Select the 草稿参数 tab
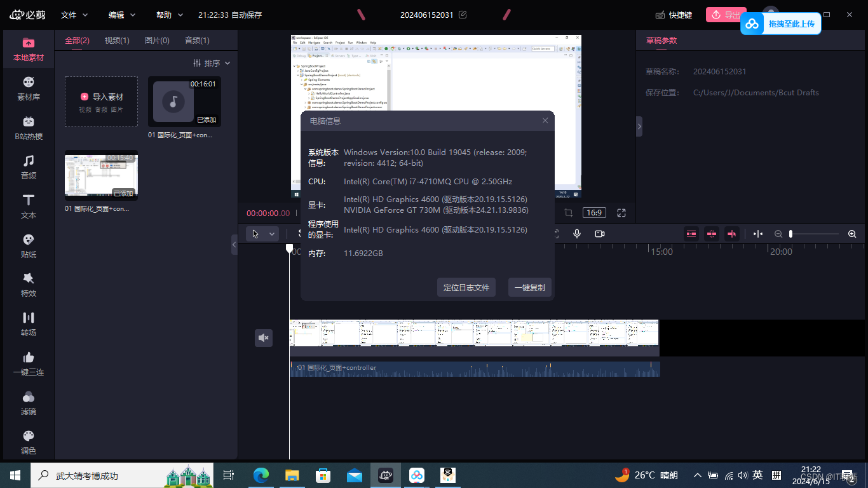 pos(661,40)
